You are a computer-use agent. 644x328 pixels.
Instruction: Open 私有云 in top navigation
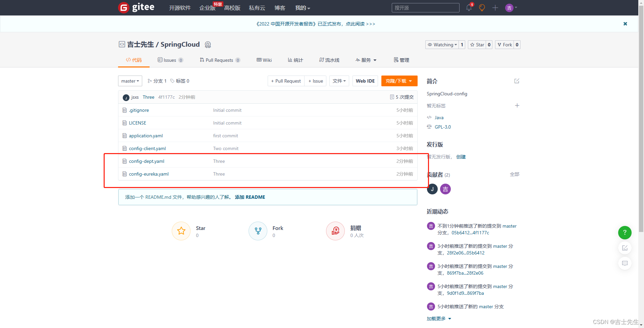(257, 8)
